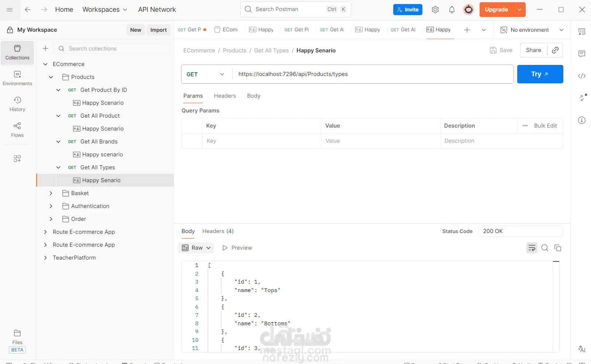Open Environments in the sidebar
Screen dimensions: 591x364
[x=17, y=79]
